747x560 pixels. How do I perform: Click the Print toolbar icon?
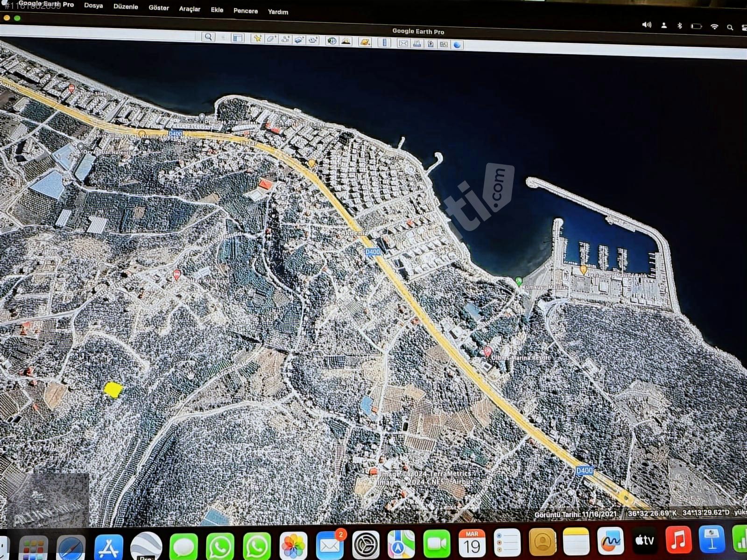[x=417, y=44]
